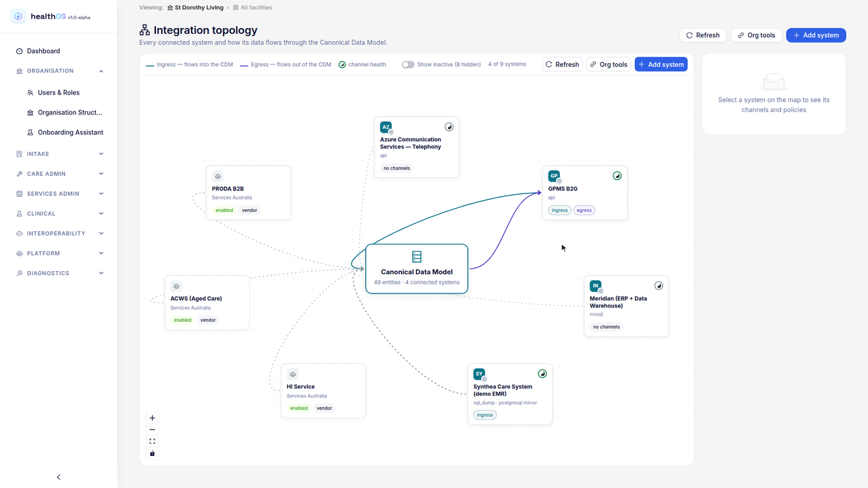This screenshot has height=488, width=868.
Task: Click the enabled tag on PRODA B2B
Action: click(224, 210)
